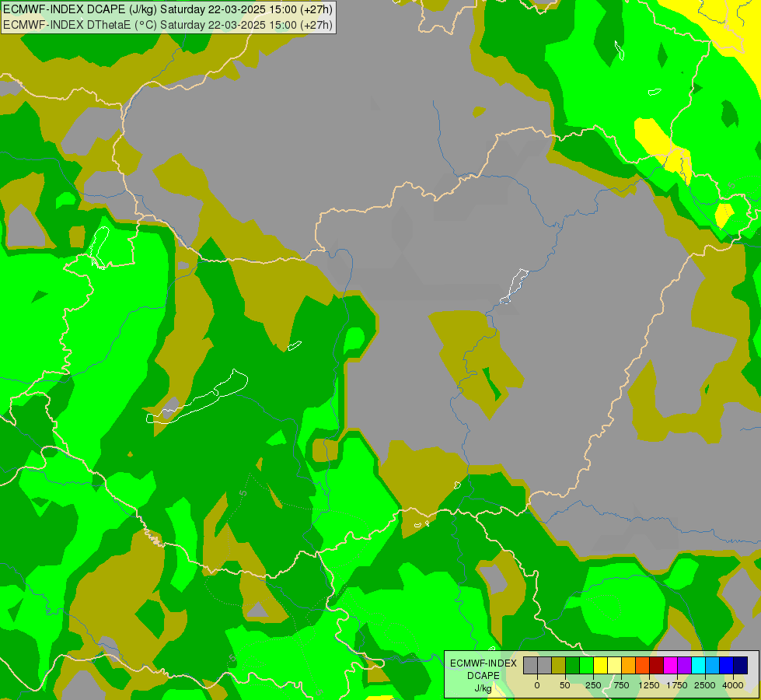761x700 pixels.
Task: Click the title line 'ECMWF-INDEX DCAPE (J/kg)'
Action: 80,9
